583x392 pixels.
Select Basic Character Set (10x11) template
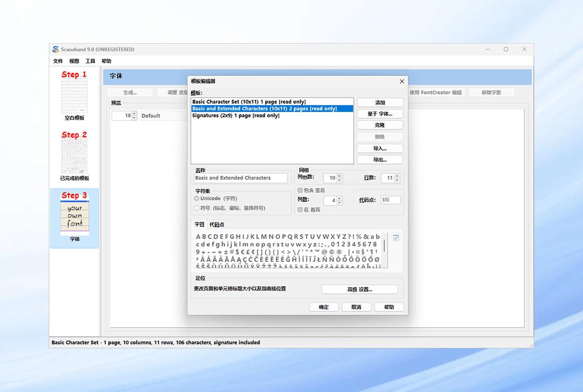coord(272,102)
